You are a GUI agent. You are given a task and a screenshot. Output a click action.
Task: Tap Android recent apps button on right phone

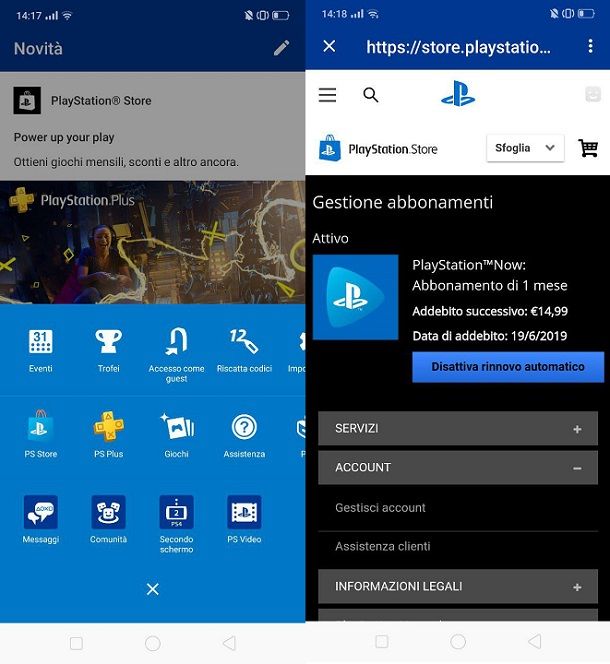click(382, 642)
